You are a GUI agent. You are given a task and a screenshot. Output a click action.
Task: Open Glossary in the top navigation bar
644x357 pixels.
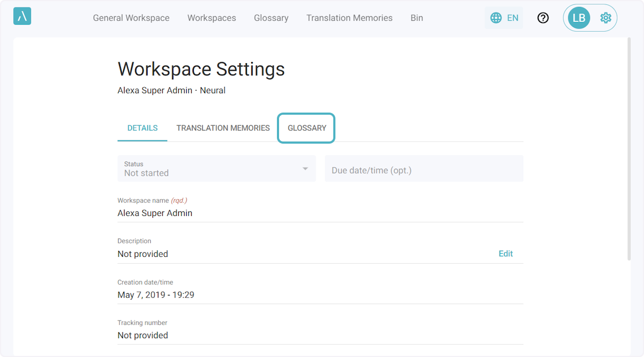click(x=271, y=18)
